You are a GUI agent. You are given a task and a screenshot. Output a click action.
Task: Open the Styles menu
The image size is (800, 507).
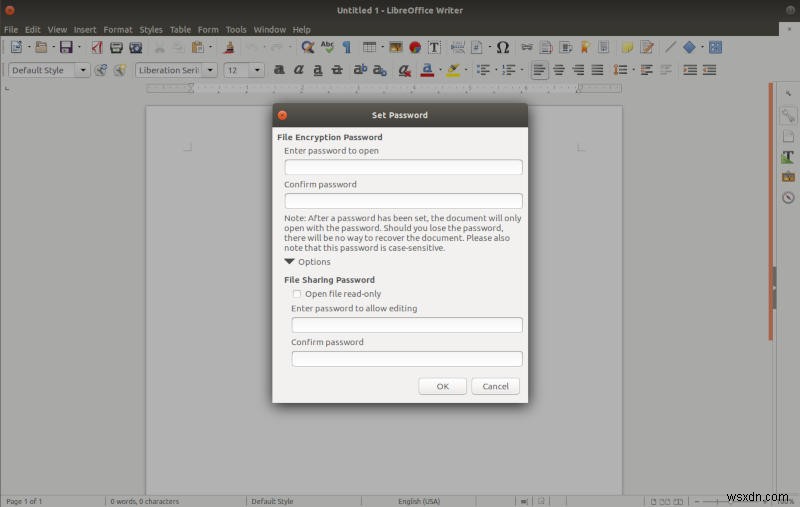click(x=151, y=30)
